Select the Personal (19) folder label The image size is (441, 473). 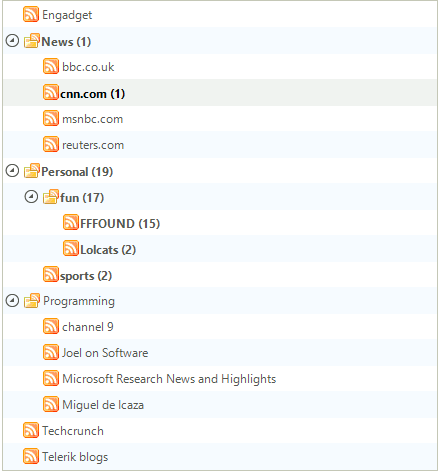pyautogui.click(x=77, y=172)
